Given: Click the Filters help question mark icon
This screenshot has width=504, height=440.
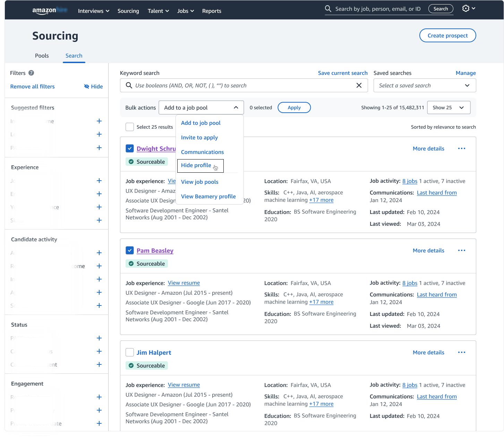Looking at the screenshot, I should click(31, 73).
